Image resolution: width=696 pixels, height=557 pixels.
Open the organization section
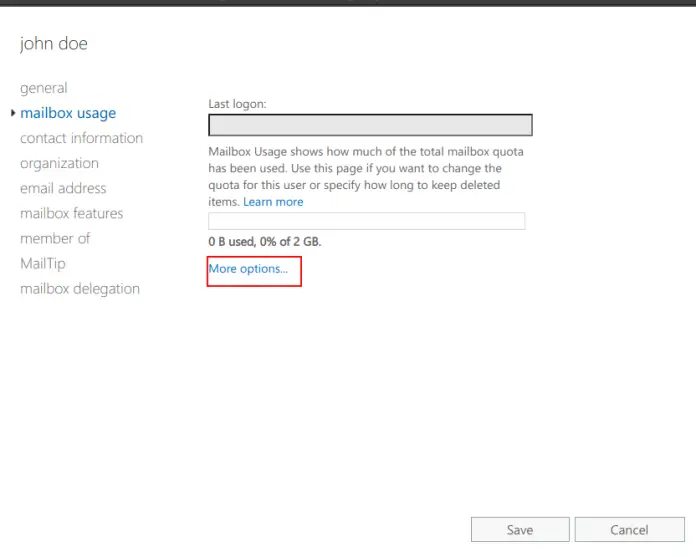pos(59,163)
